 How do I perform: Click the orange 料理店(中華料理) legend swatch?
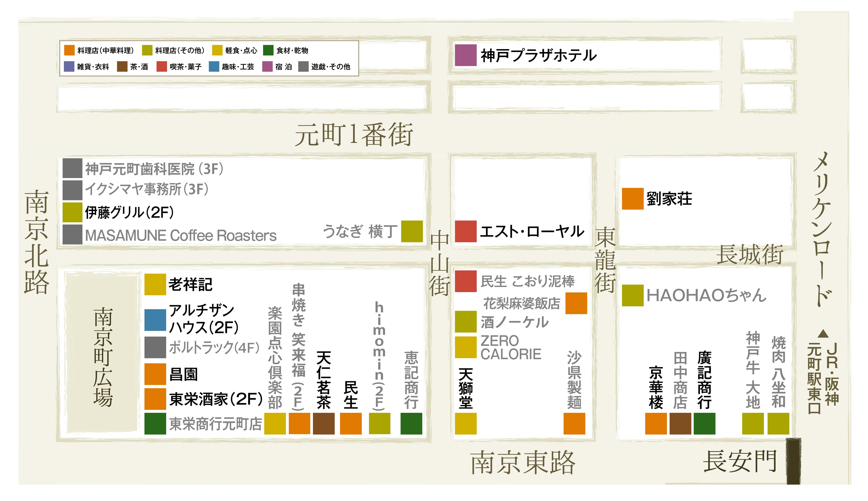coord(69,50)
